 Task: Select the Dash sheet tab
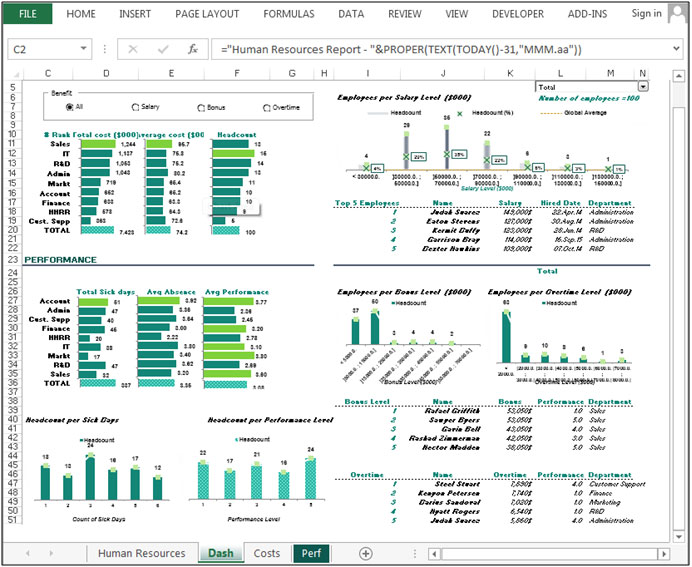(221, 553)
